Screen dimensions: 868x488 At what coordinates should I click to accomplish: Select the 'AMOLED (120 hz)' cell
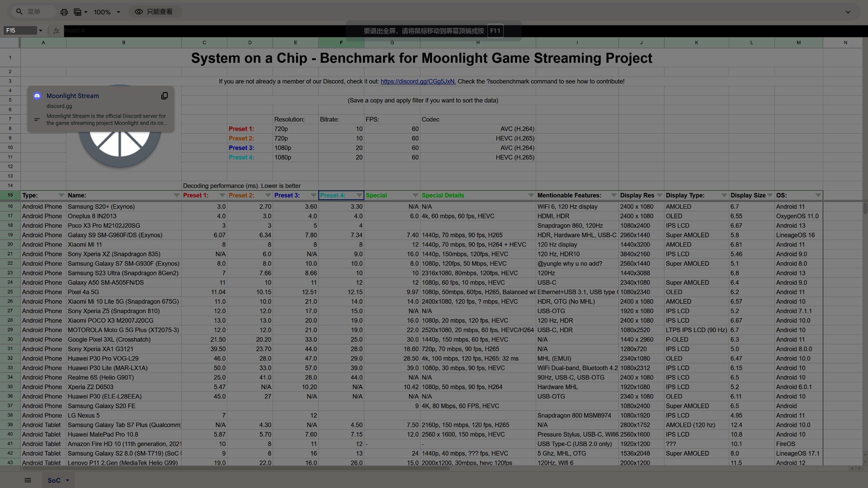tap(696, 425)
